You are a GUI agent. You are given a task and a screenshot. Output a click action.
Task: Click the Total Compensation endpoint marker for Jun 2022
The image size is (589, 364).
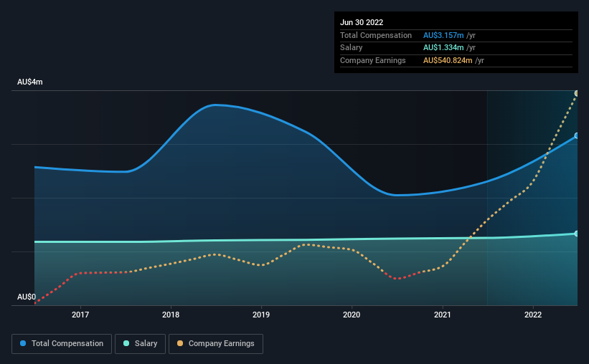tap(577, 135)
